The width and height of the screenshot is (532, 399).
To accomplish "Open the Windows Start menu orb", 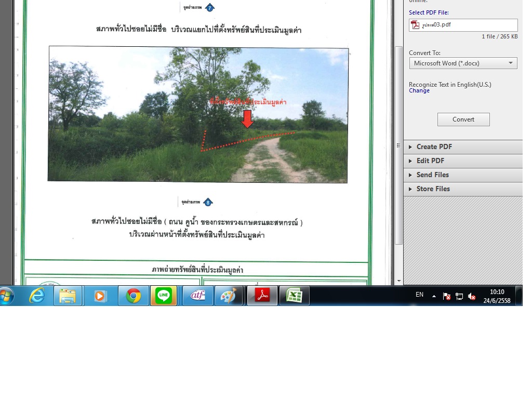I will [x=6, y=296].
